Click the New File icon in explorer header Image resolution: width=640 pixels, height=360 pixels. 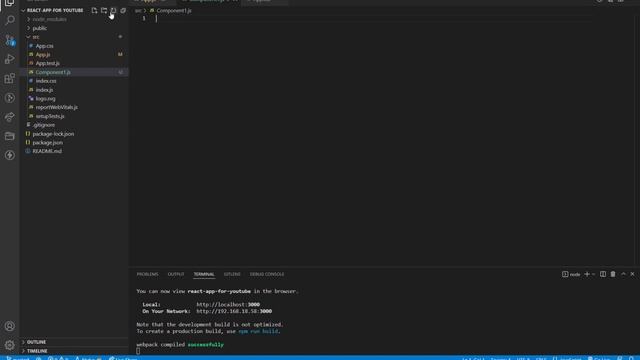point(94,11)
